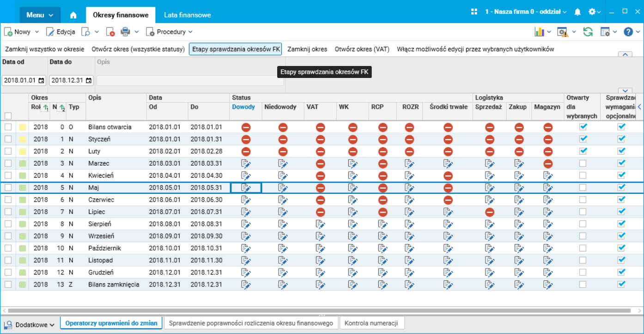Check Otwarty dla wybranych for Wrzesień

[583, 236]
